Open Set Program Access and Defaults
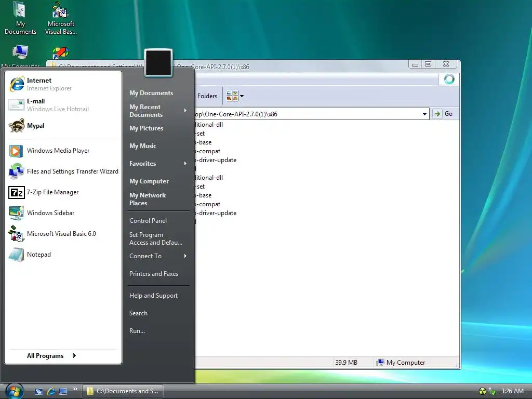The height and width of the screenshot is (399, 532). coord(156,238)
